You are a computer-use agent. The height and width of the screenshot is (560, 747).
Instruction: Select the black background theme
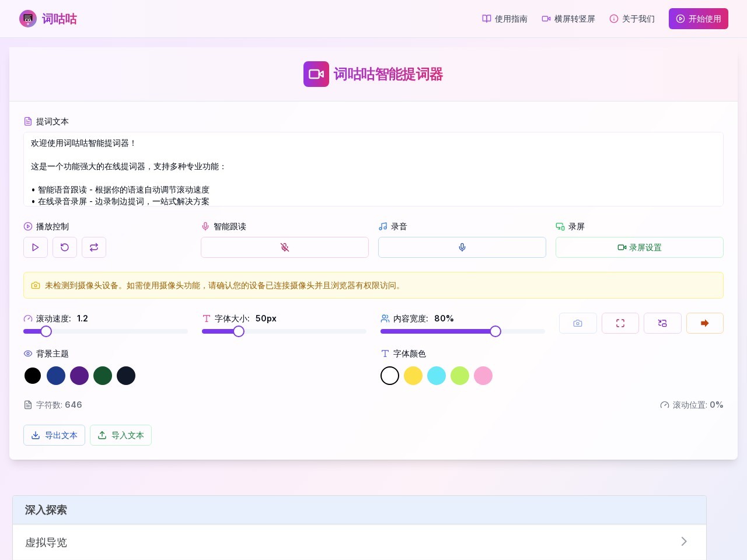(x=33, y=376)
